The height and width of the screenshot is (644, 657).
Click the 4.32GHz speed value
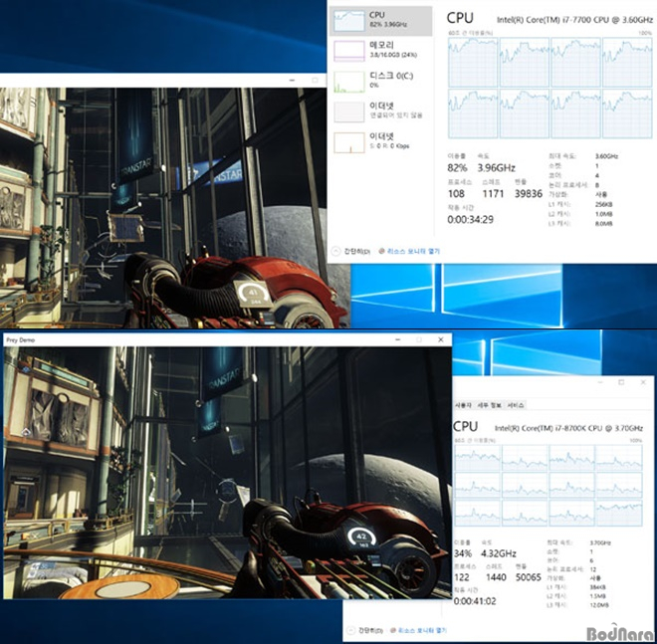click(498, 553)
